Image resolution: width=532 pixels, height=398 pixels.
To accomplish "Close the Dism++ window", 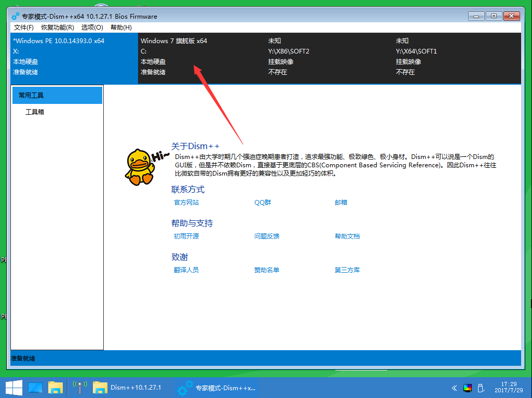I will (512, 16).
